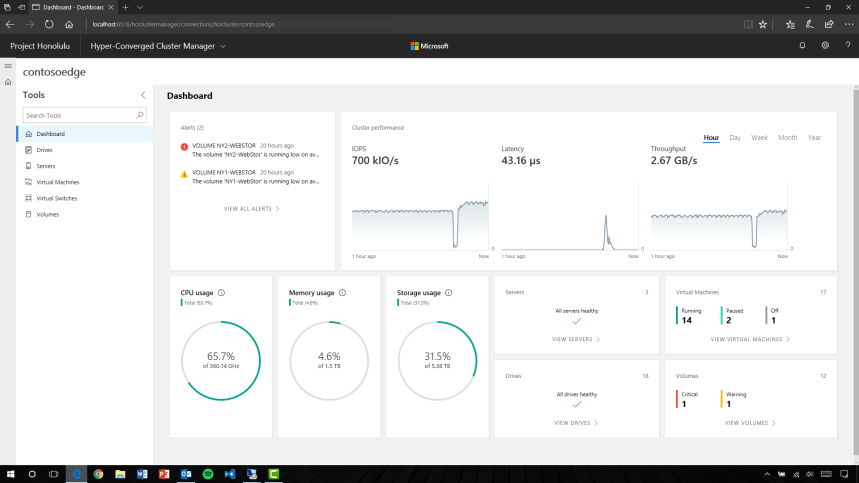Click the Critical 1 volumes count

click(x=688, y=399)
